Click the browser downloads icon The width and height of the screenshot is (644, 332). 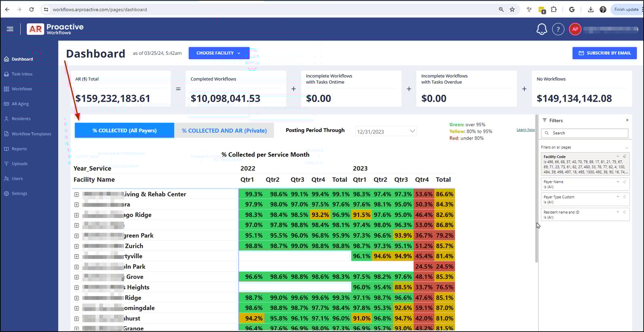[590, 9]
